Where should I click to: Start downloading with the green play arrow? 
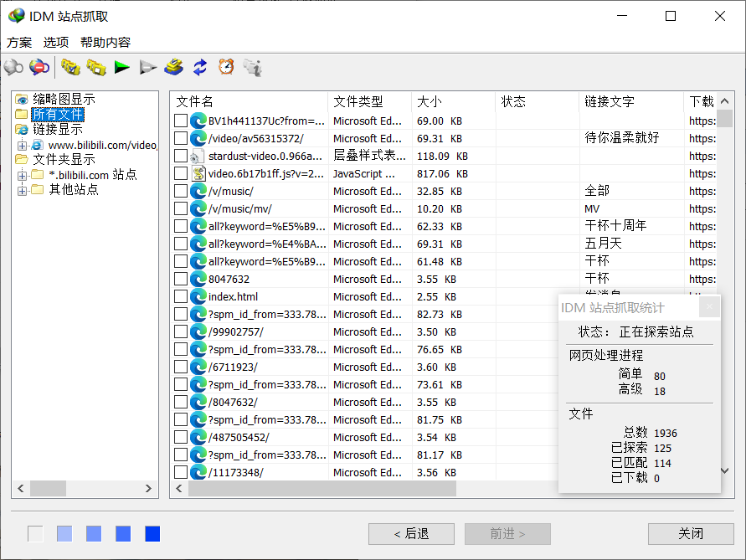coord(121,68)
